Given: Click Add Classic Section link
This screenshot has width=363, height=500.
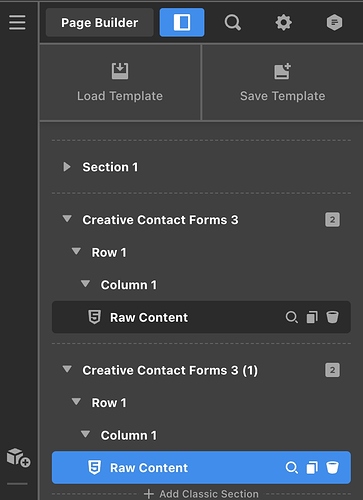Looking at the screenshot, I should pyautogui.click(x=201, y=494).
